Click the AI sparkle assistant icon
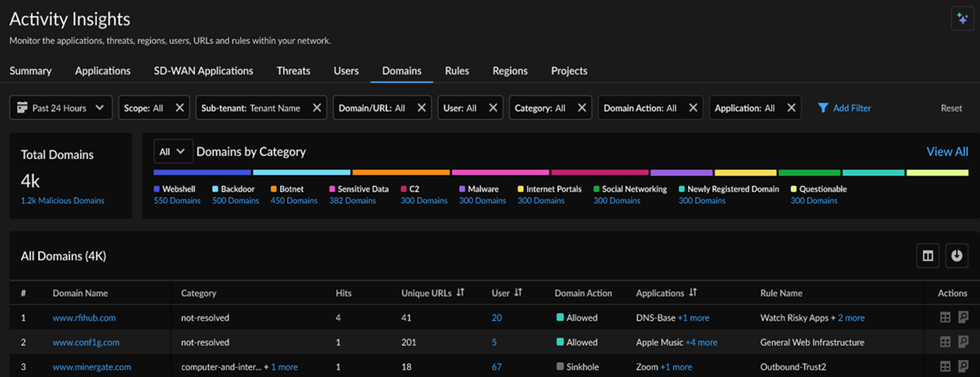Screen dimensions: 980x377 pyautogui.click(x=960, y=19)
